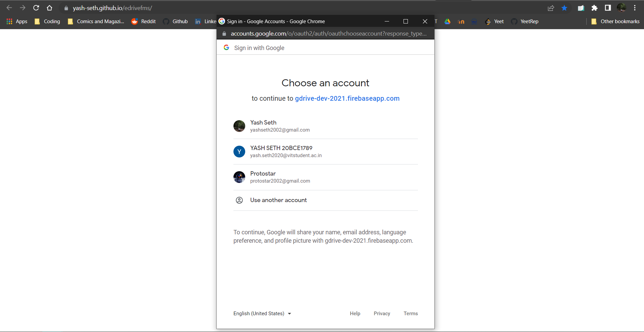Viewport: 644px width, 332px height.
Task: Open the Home page icon
Action: [x=49, y=8]
